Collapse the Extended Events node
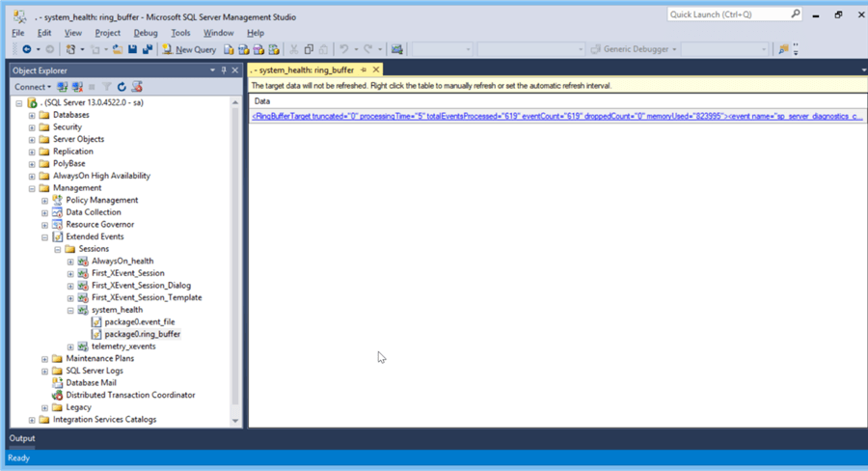The width and height of the screenshot is (868, 471). 44,237
